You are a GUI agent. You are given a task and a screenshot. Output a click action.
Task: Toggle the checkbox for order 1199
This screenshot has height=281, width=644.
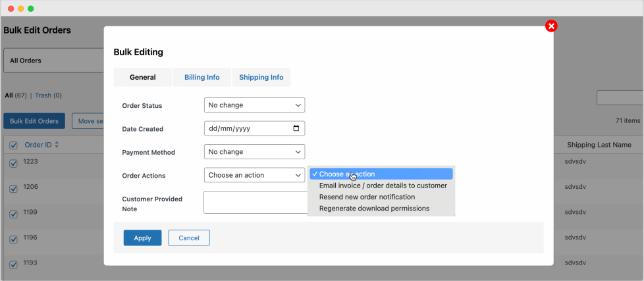[x=13, y=214]
